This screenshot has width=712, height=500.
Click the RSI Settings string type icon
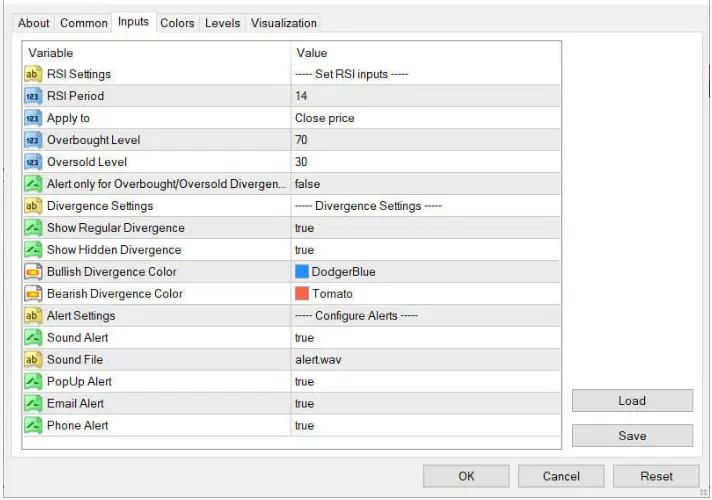tap(32, 74)
